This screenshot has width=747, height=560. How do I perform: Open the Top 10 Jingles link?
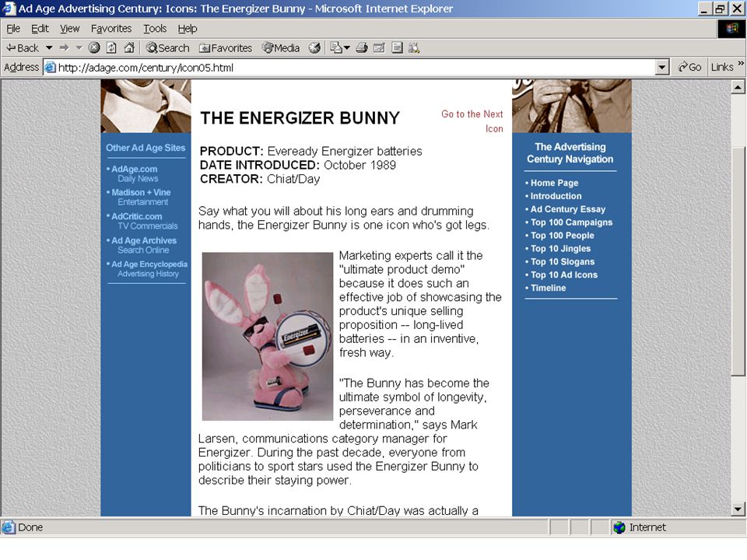(x=560, y=249)
